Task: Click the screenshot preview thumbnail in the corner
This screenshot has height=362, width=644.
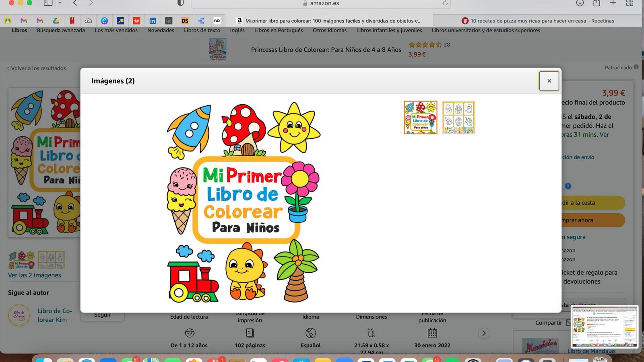Action: click(604, 327)
